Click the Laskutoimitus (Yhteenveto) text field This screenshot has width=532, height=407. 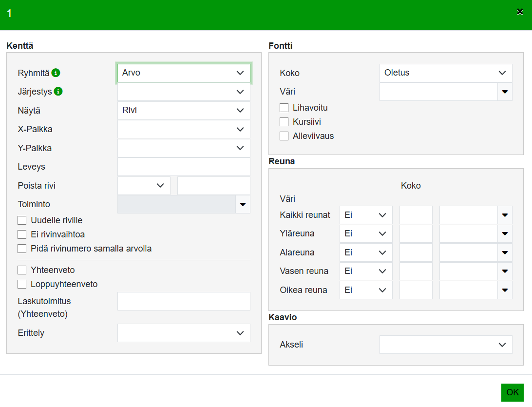[184, 301]
